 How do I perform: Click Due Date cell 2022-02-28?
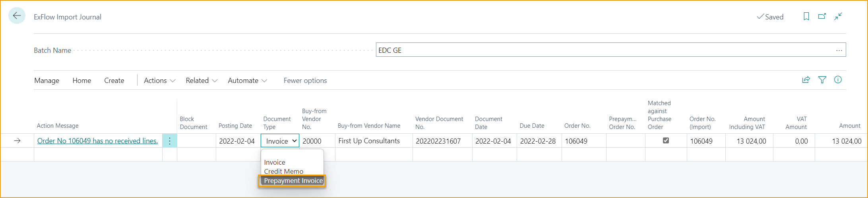coord(539,141)
